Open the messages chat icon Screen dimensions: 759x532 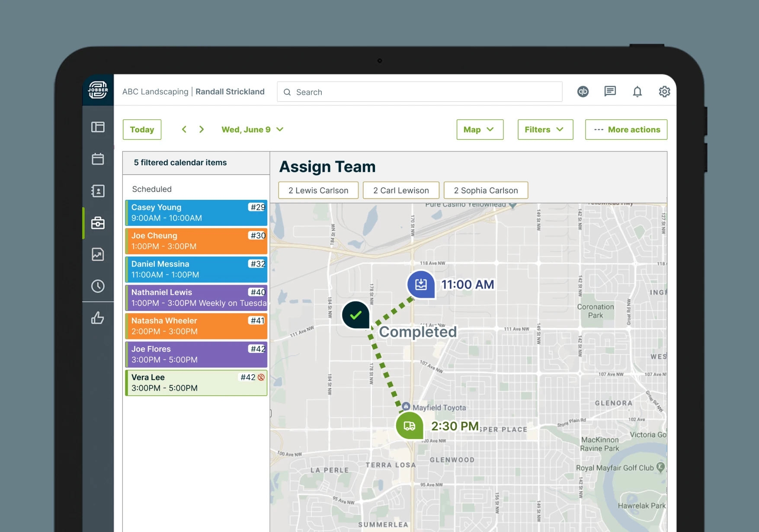point(610,91)
